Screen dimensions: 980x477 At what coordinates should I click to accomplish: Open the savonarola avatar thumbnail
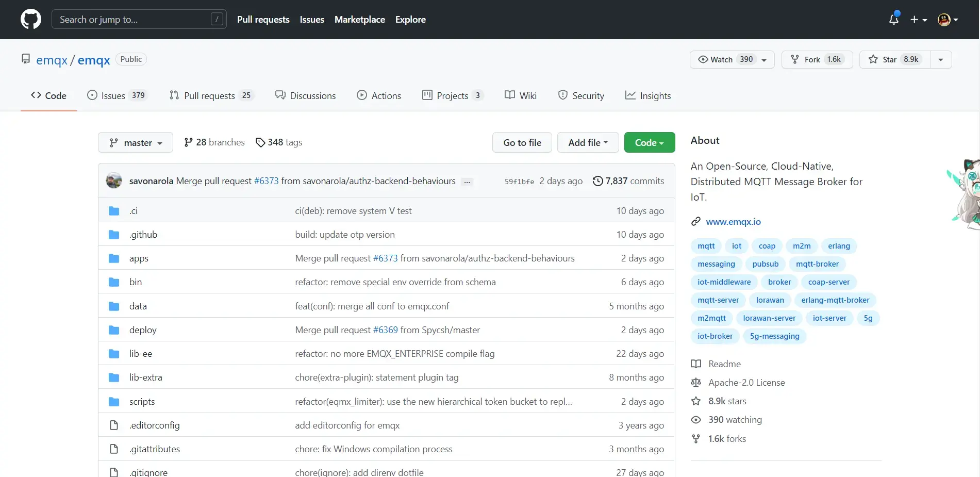tap(114, 181)
